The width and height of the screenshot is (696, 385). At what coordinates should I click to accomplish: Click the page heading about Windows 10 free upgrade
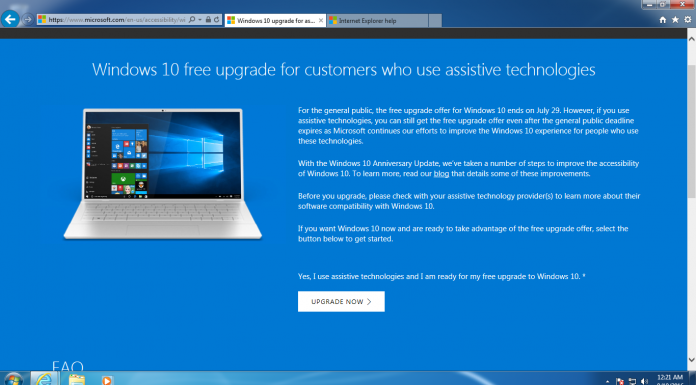pos(344,70)
